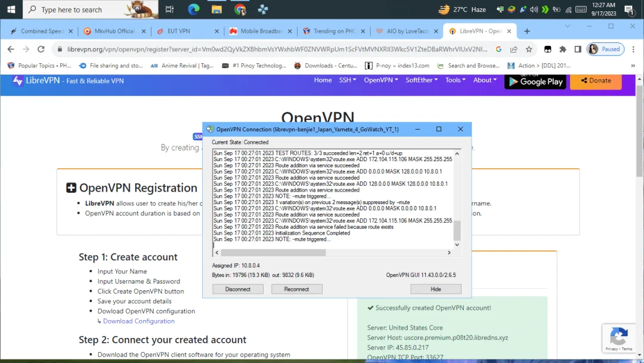Launch Microsoft Edge from the taskbar
644x363 pixels.
(x=193, y=9)
